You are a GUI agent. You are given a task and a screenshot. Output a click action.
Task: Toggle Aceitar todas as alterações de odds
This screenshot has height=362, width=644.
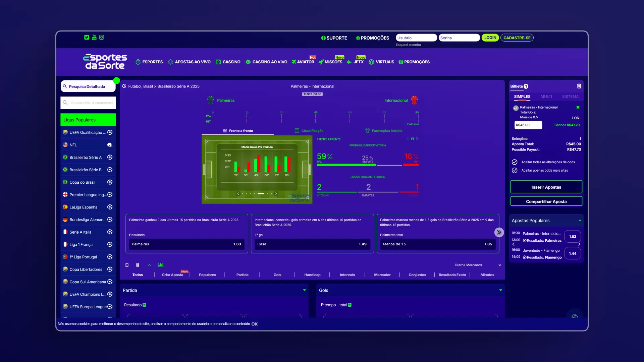(x=515, y=162)
